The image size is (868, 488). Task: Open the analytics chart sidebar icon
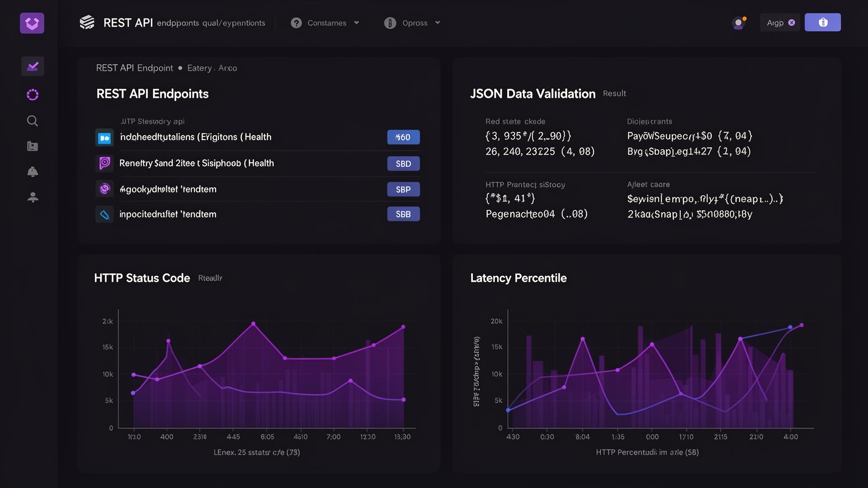click(33, 67)
